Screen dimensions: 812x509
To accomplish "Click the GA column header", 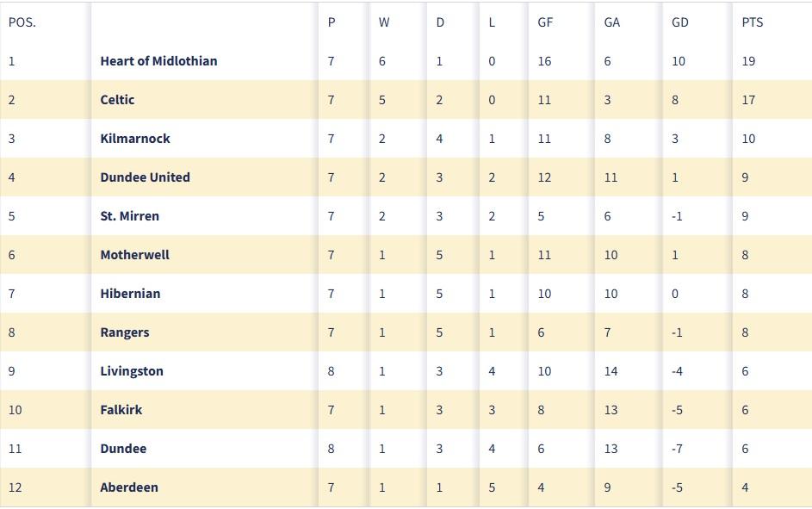I will click(611, 22).
